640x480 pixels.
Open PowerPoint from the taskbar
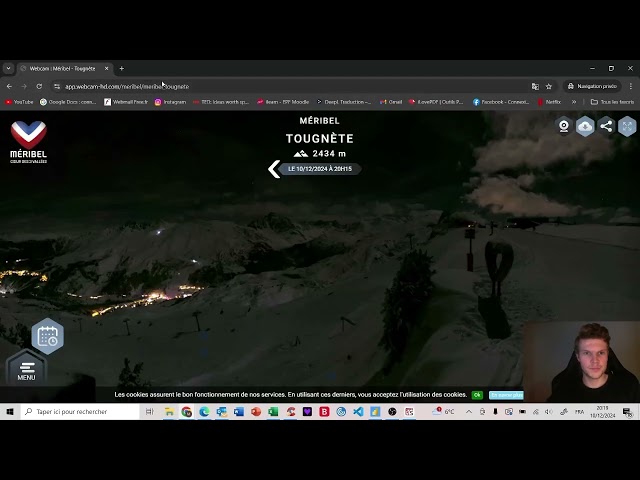(256, 411)
